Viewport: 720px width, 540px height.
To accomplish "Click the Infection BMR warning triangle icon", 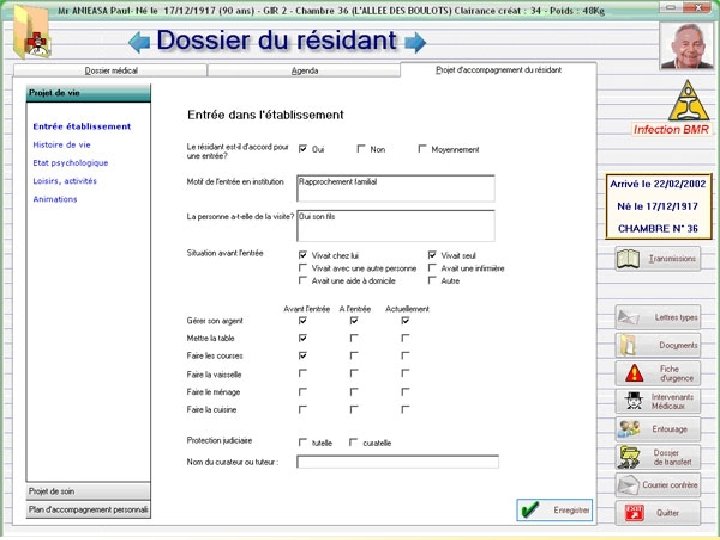I will click(687, 101).
